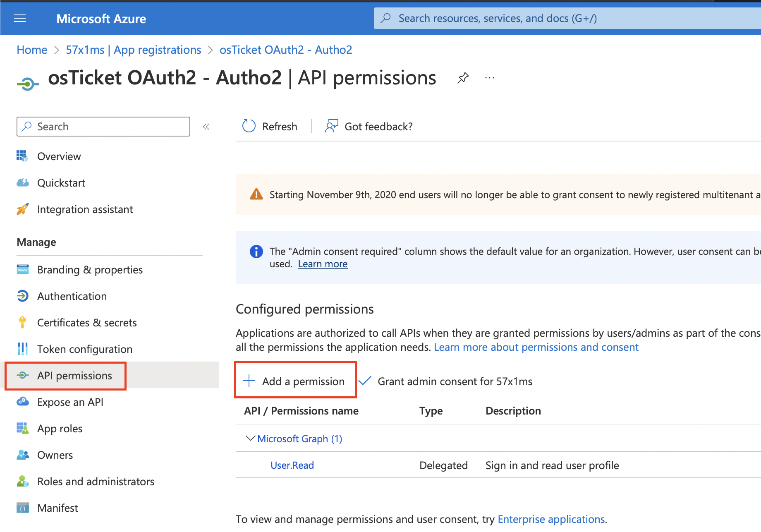The width and height of the screenshot is (761, 532).
Task: Open the API permissions icon
Action: point(22,376)
